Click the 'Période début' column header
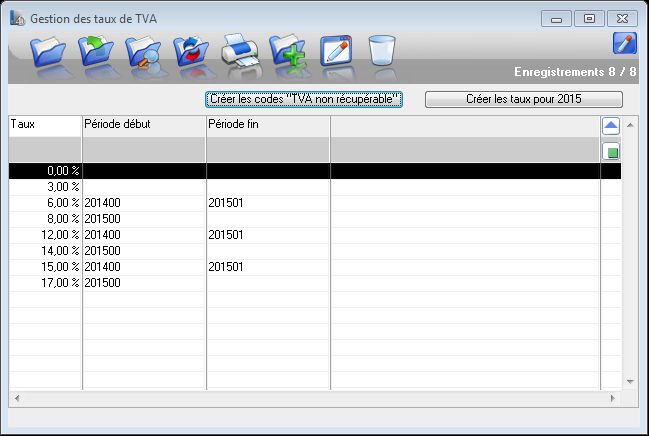This screenshot has height=436, width=649. pos(144,126)
